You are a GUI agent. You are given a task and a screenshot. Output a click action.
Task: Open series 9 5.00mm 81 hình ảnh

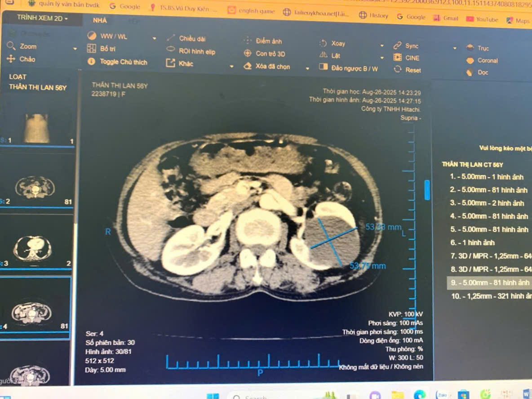click(x=490, y=283)
